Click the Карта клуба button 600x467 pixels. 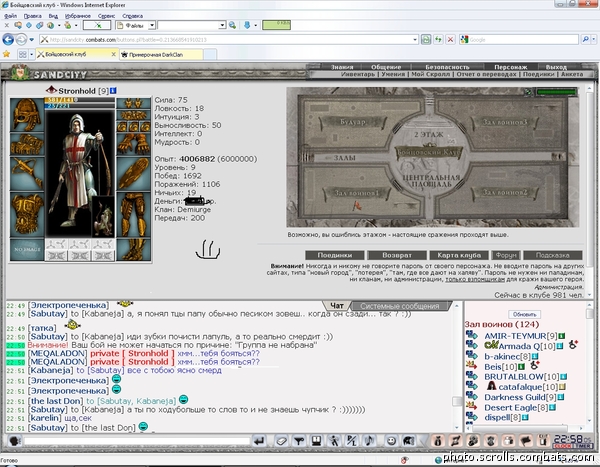click(459, 255)
